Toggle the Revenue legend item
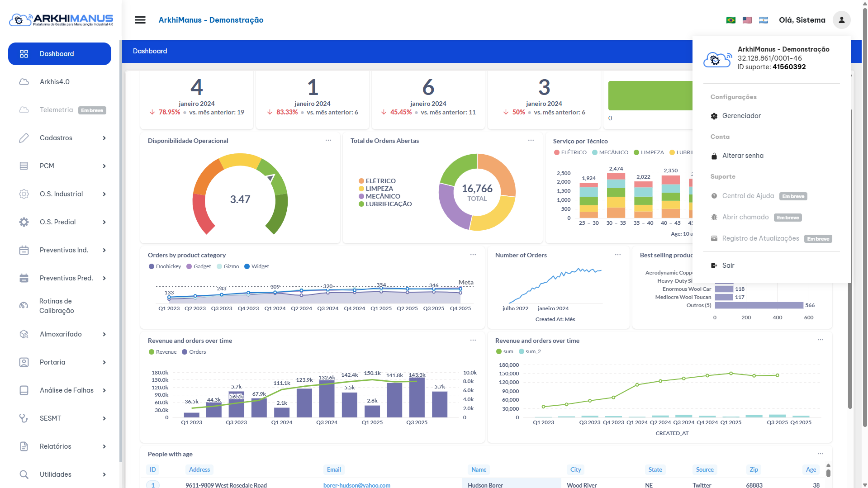This screenshot has width=868, height=488. (164, 352)
